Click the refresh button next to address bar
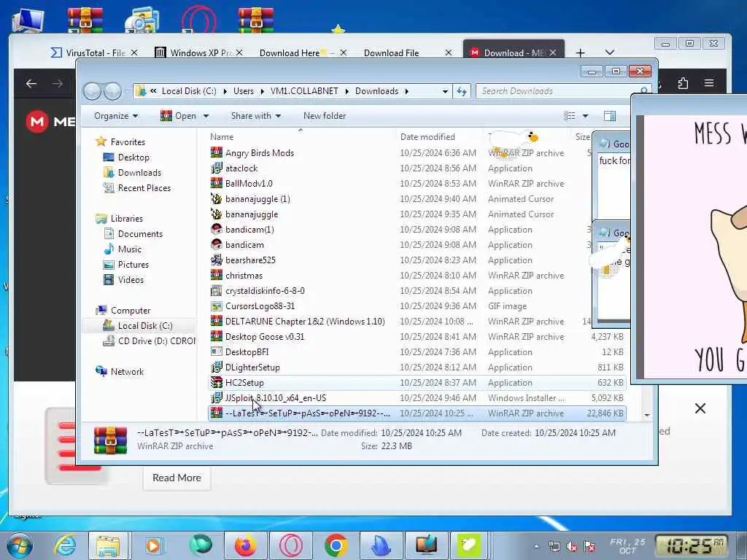747x560 pixels. coord(462,91)
